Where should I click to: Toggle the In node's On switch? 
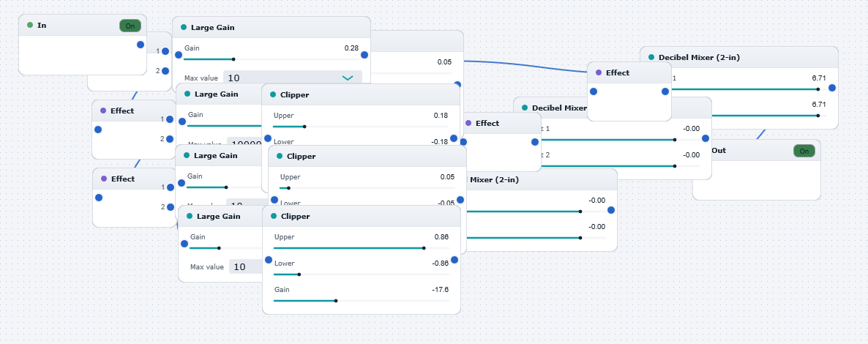(130, 26)
